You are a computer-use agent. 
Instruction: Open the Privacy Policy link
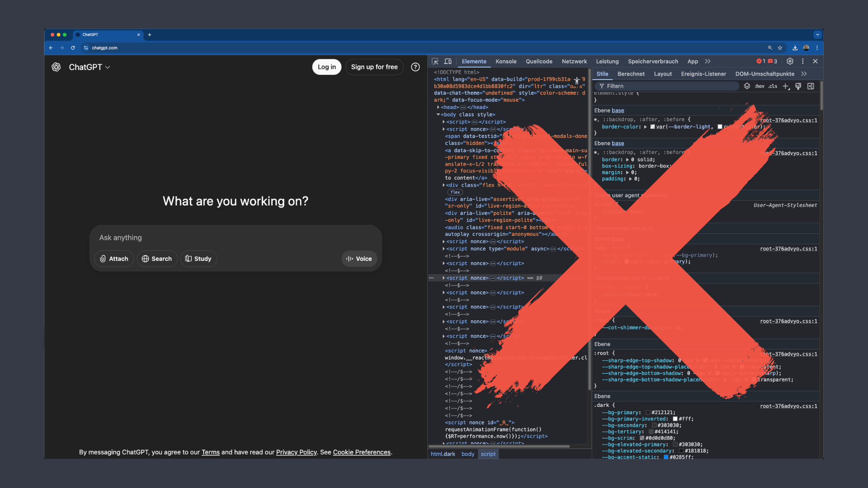[x=296, y=452]
